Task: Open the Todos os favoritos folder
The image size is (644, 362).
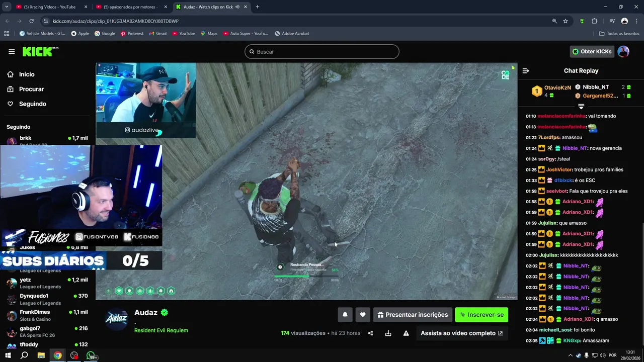Action: (619, 34)
